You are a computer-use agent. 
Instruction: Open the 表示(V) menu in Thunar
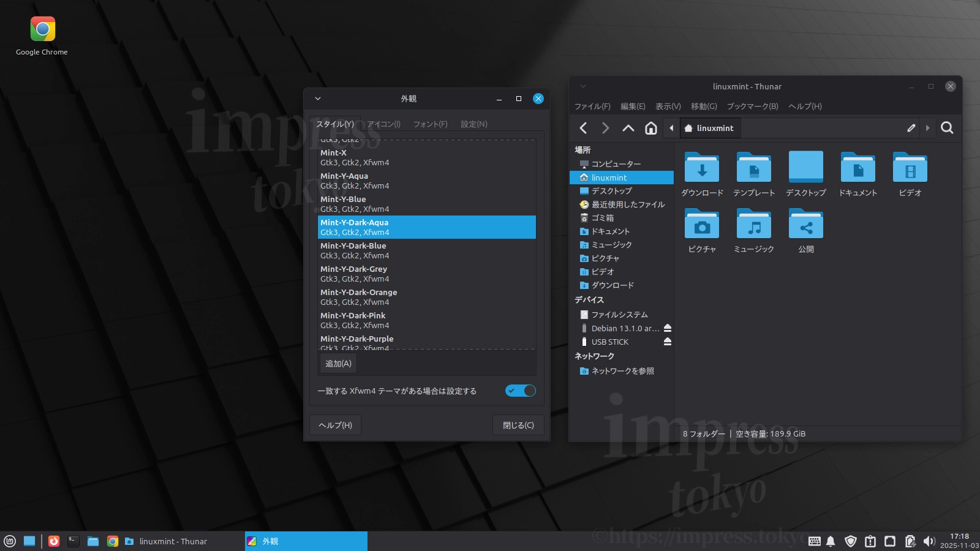pyautogui.click(x=668, y=107)
